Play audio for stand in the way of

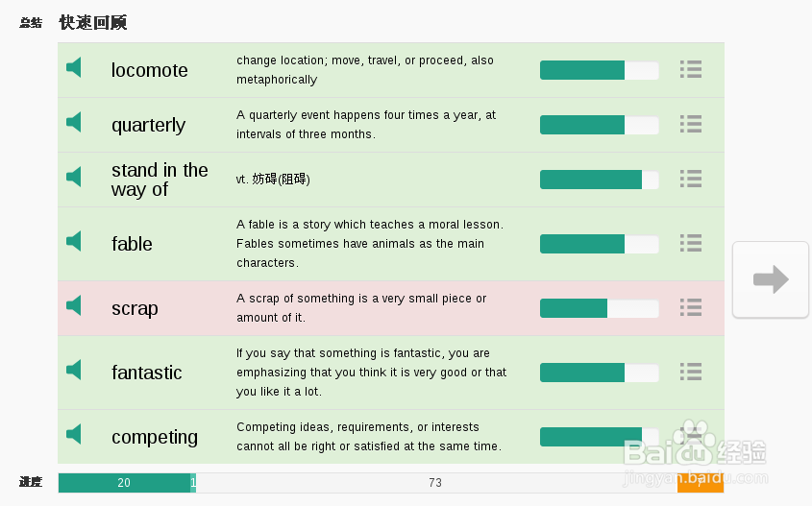74,178
